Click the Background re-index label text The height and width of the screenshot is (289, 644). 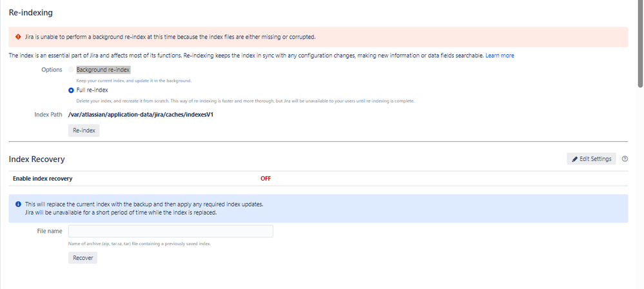pos(103,70)
